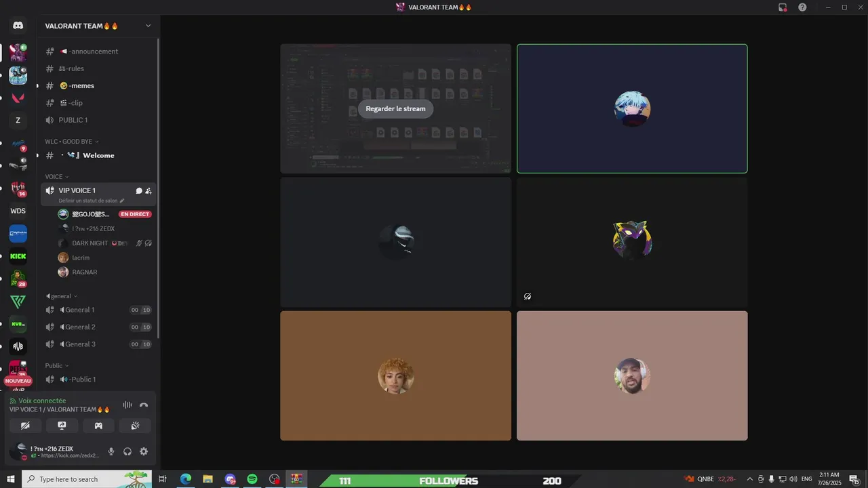Open own profile ZEDX in user panel
Viewport: 868px width, 488px height.
tap(54, 451)
